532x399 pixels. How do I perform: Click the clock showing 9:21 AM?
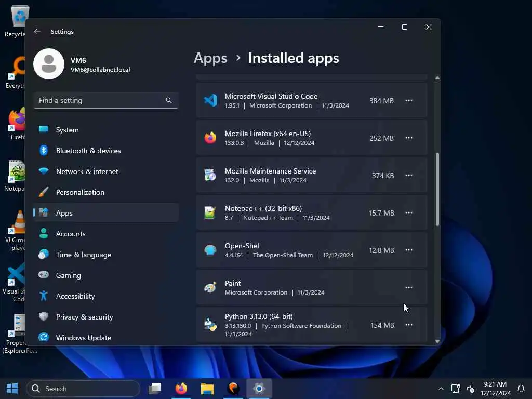[x=495, y=384]
